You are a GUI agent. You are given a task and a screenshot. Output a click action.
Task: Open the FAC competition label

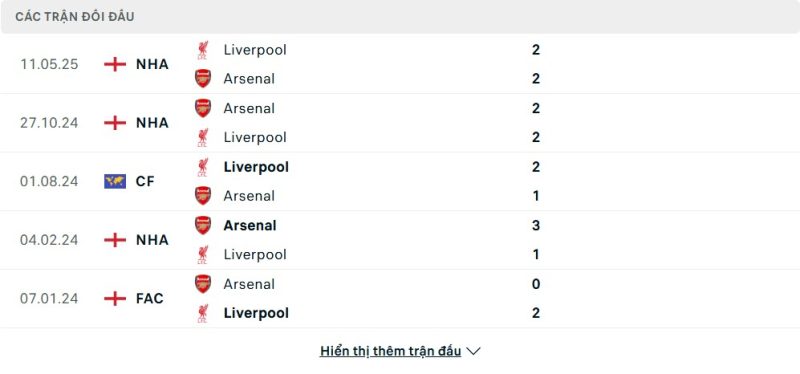(149, 298)
